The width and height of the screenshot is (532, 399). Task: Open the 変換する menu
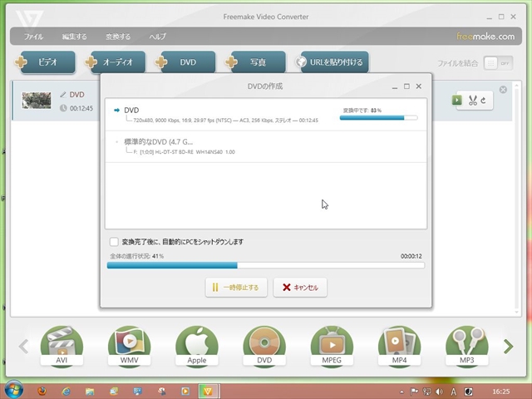(117, 37)
